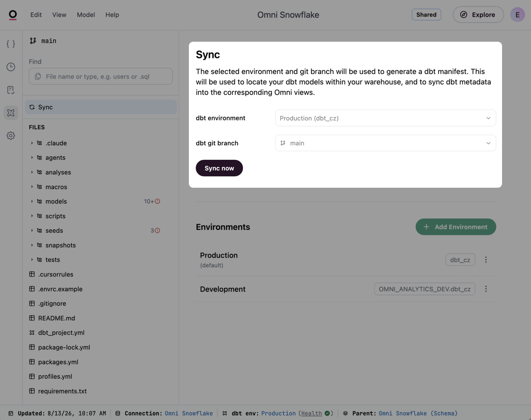Select the Development environment row title
Viewport: 531px width, 420px height.
223,289
